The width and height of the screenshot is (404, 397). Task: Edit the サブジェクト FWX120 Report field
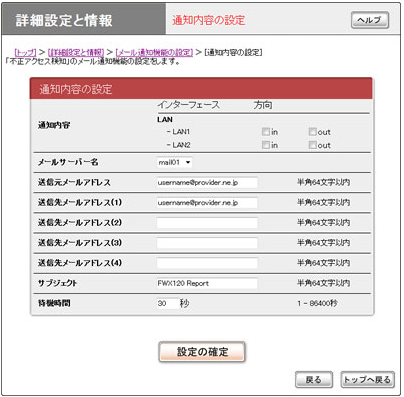pyautogui.click(x=207, y=283)
